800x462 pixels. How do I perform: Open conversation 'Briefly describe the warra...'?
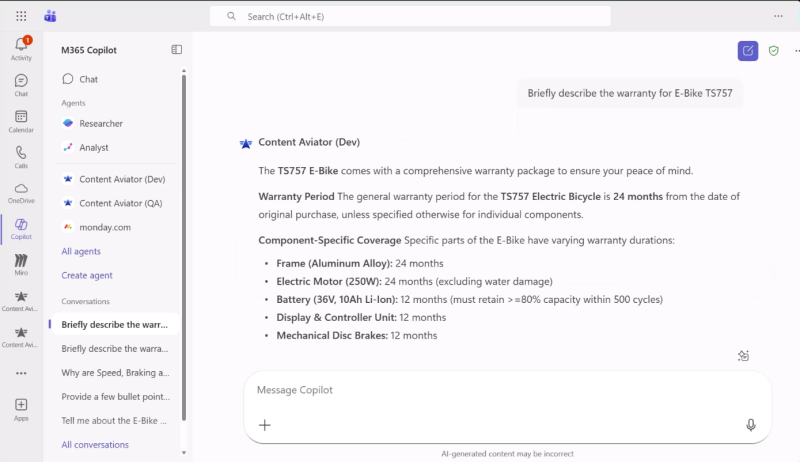(x=114, y=349)
